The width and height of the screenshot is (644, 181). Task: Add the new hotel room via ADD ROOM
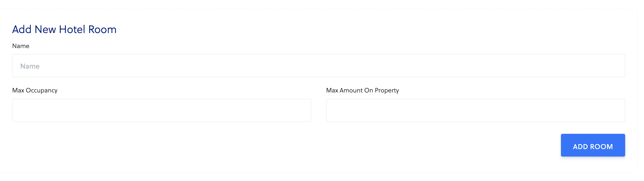(x=593, y=145)
